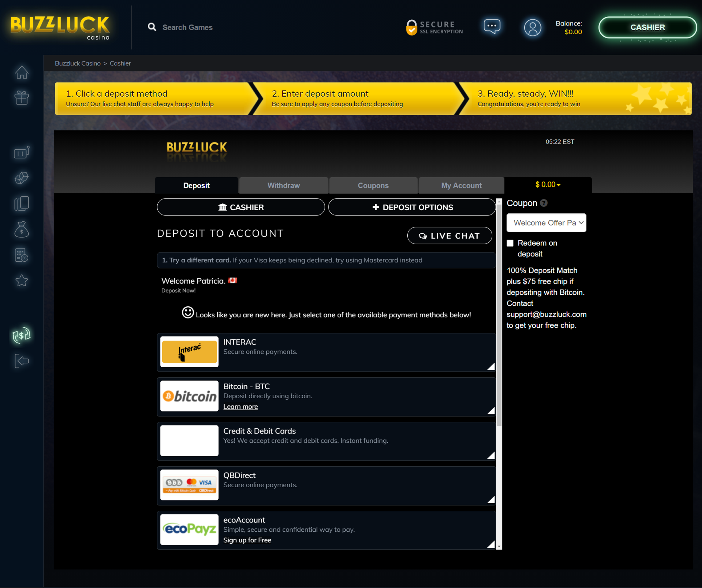Expand the ecoAccount row corner arrow
The width and height of the screenshot is (702, 588).
coord(491,544)
